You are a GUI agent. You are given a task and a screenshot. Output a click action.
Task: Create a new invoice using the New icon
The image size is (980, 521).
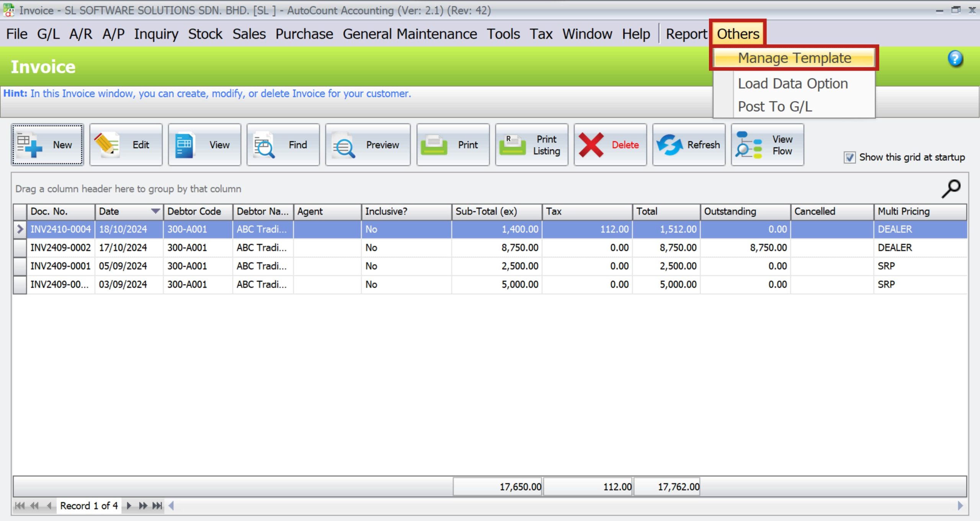click(x=47, y=145)
